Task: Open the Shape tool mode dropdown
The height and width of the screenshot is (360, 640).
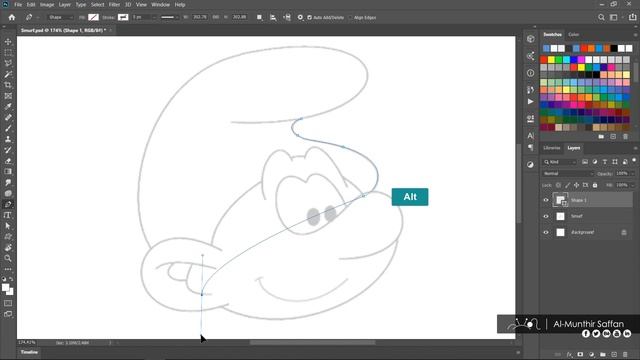Action: (61, 17)
